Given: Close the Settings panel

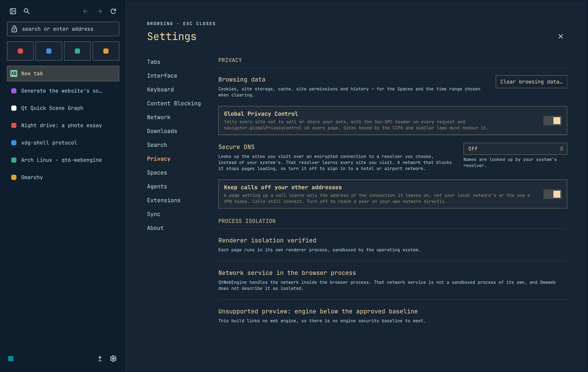Looking at the screenshot, I should pos(561,36).
